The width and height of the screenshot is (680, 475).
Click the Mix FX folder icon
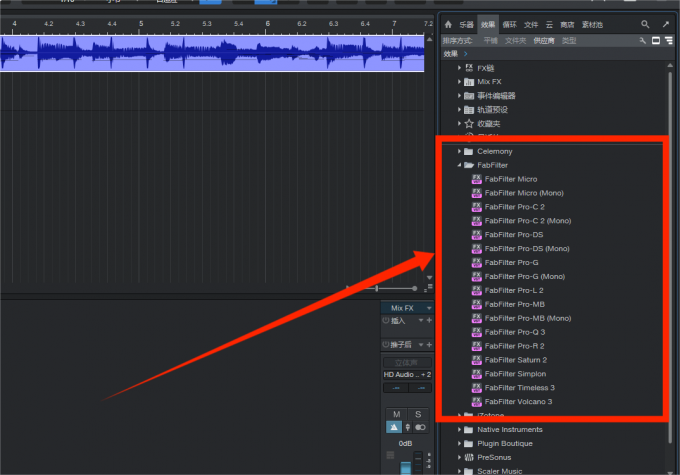469,82
